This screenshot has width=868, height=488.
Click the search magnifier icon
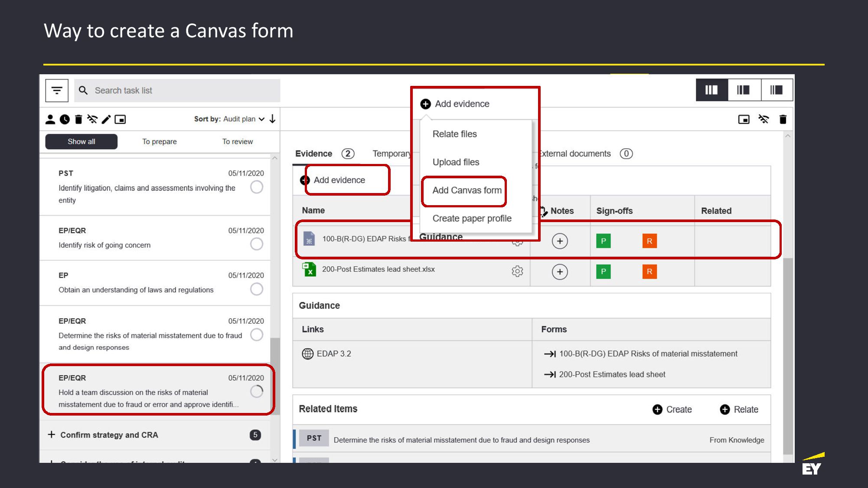[83, 90]
